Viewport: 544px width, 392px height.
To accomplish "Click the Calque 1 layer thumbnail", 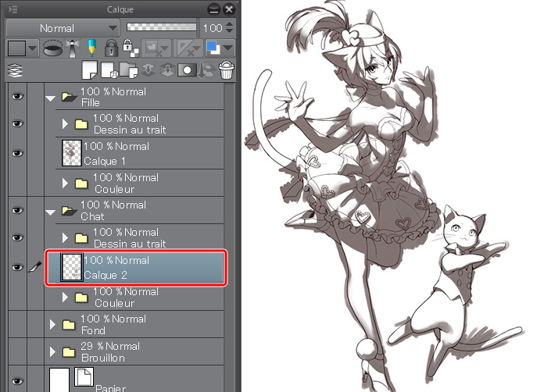I will click(x=72, y=153).
